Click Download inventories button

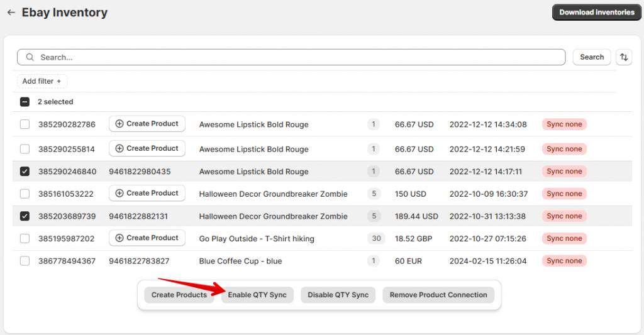[596, 13]
